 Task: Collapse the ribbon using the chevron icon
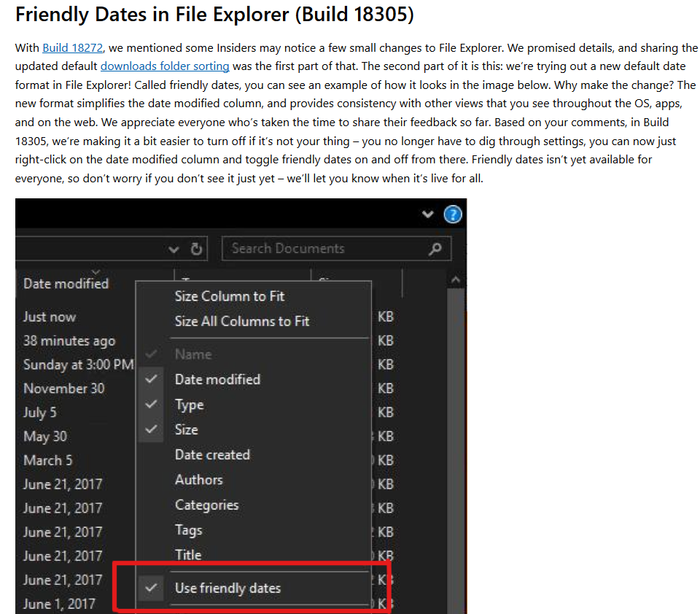427,214
